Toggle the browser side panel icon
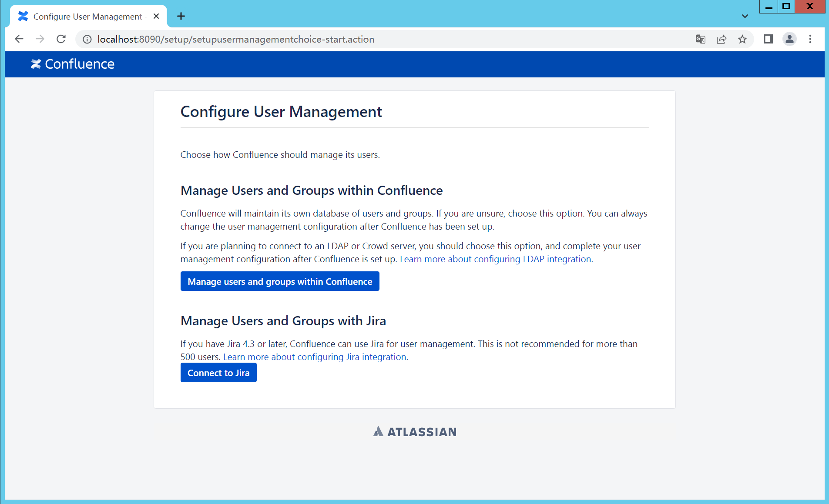This screenshot has height=504, width=829. [768, 39]
